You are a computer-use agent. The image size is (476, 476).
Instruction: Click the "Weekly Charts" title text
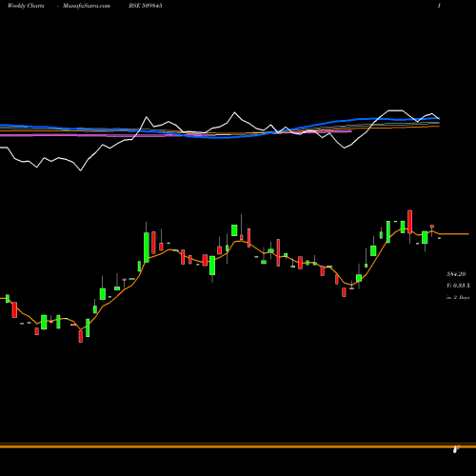click(26, 6)
